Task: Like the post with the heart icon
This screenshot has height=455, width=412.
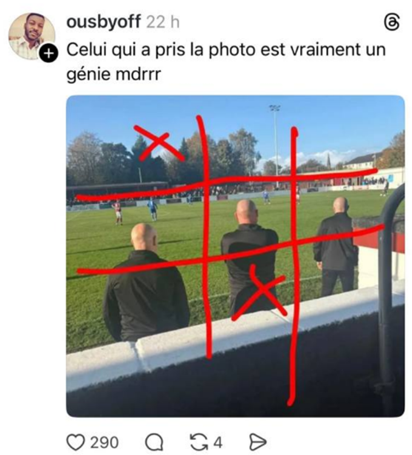Action: (76, 442)
